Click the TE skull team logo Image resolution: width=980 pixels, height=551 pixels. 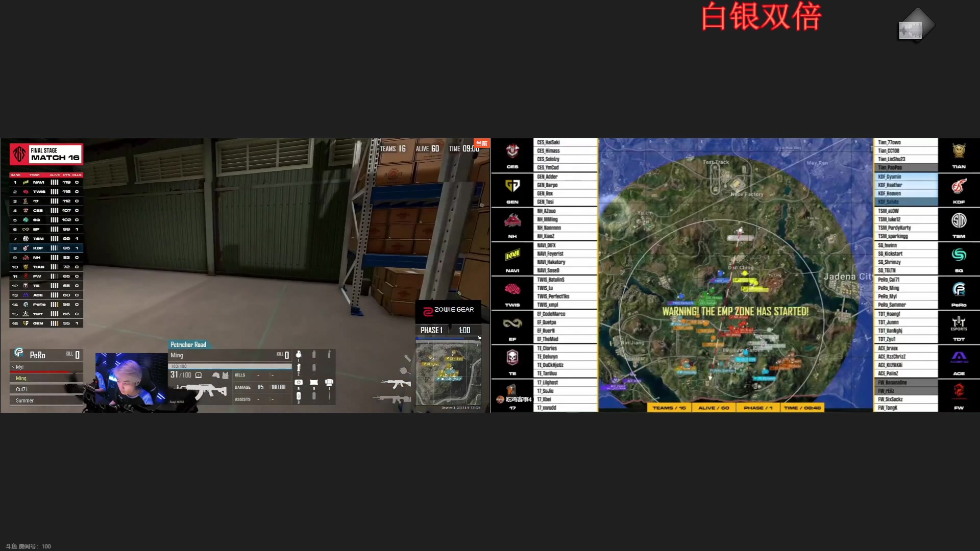tap(512, 358)
